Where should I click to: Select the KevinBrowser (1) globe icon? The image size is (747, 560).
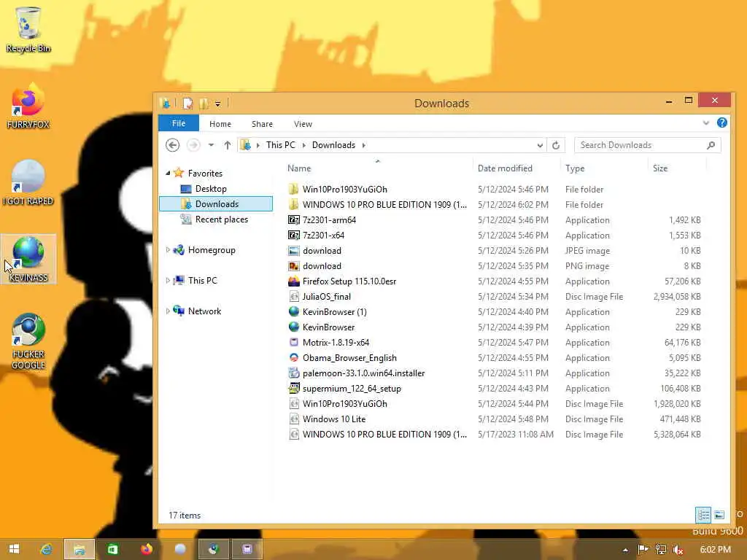[x=294, y=312]
